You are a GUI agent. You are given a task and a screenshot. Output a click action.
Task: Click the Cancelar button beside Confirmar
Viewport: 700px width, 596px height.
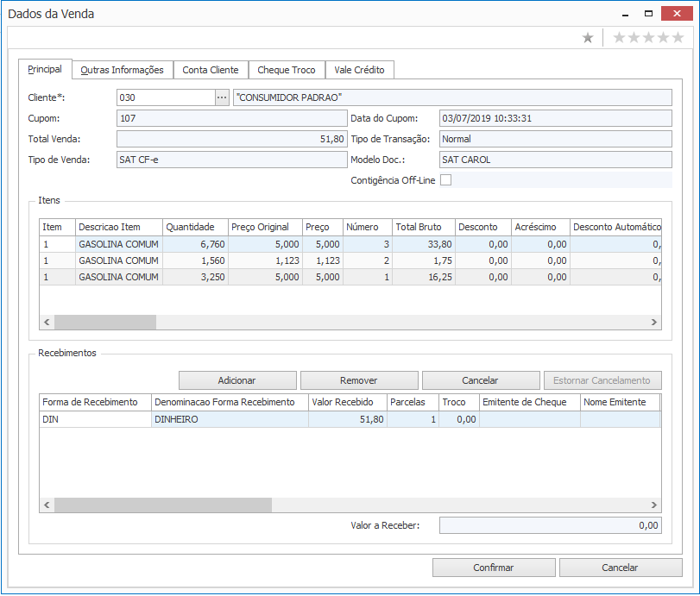point(621,568)
